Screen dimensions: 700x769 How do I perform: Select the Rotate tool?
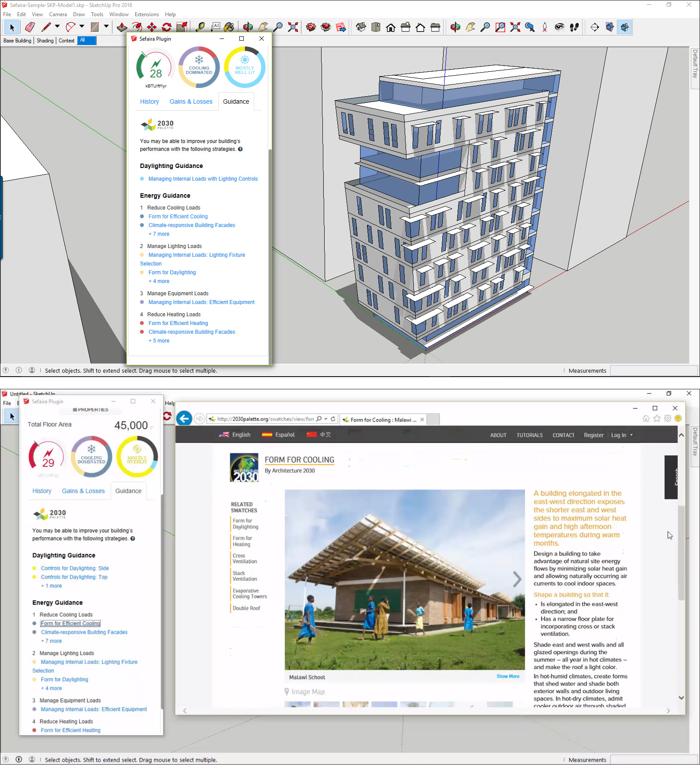pos(166,27)
